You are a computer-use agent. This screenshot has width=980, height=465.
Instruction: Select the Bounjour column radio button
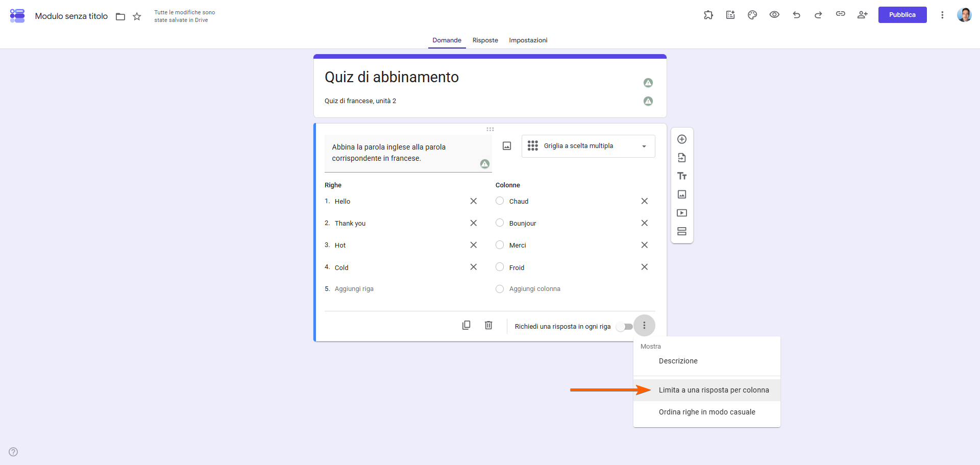tap(500, 223)
